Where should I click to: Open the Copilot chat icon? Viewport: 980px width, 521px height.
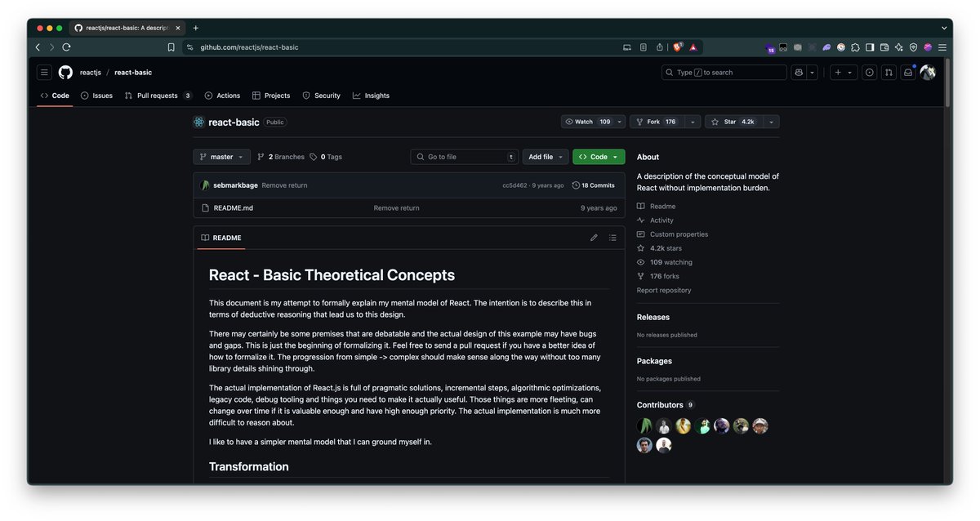coord(799,73)
